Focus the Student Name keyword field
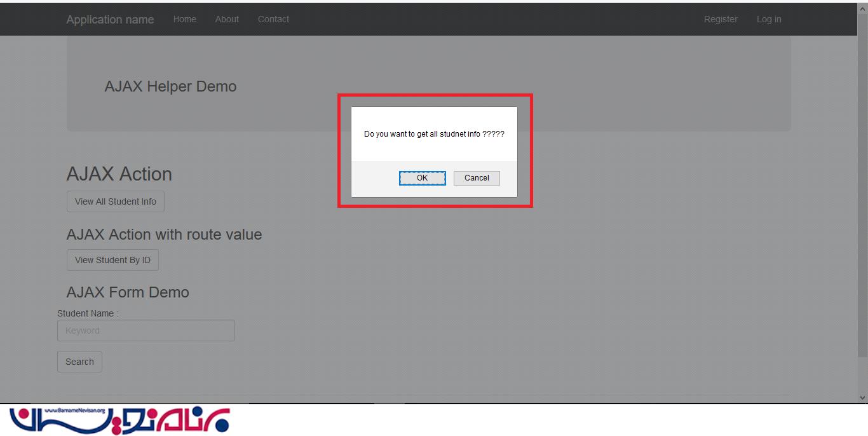 click(146, 330)
